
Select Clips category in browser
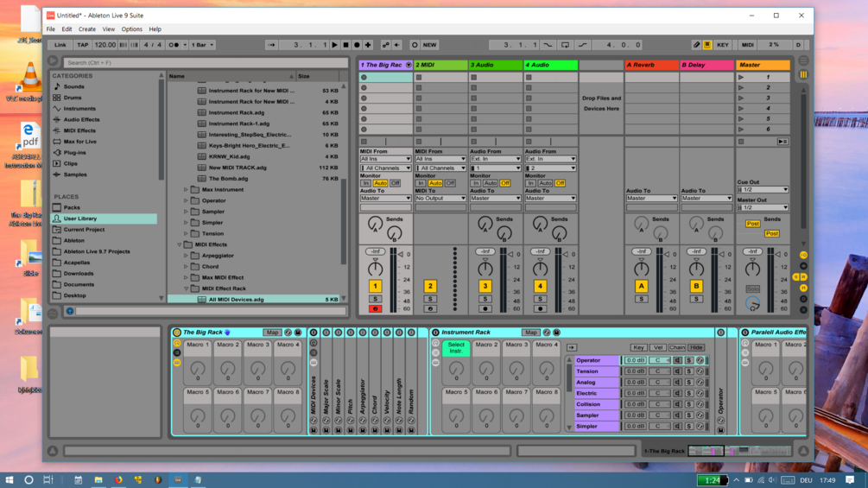[70, 164]
